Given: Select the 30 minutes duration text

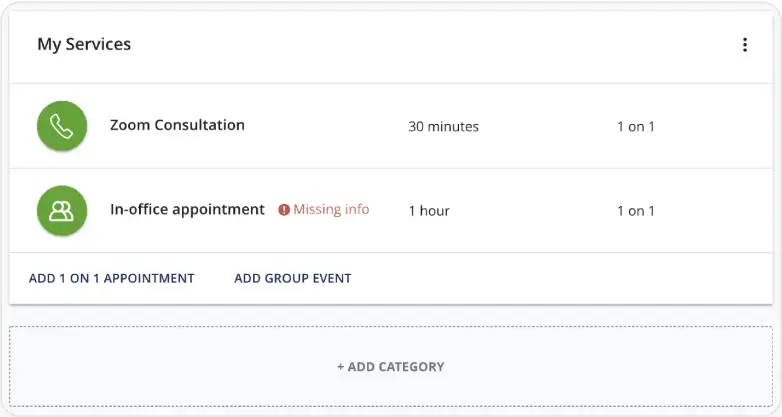Looking at the screenshot, I should pyautogui.click(x=443, y=127).
